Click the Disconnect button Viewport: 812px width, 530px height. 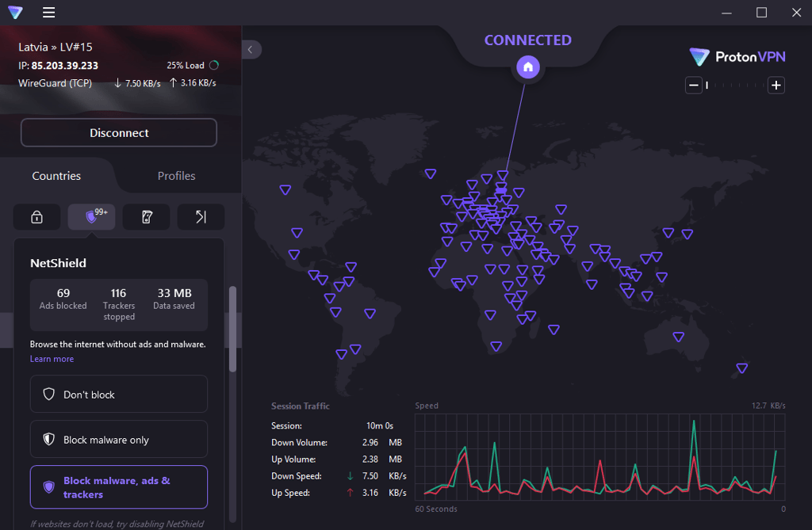coord(119,132)
